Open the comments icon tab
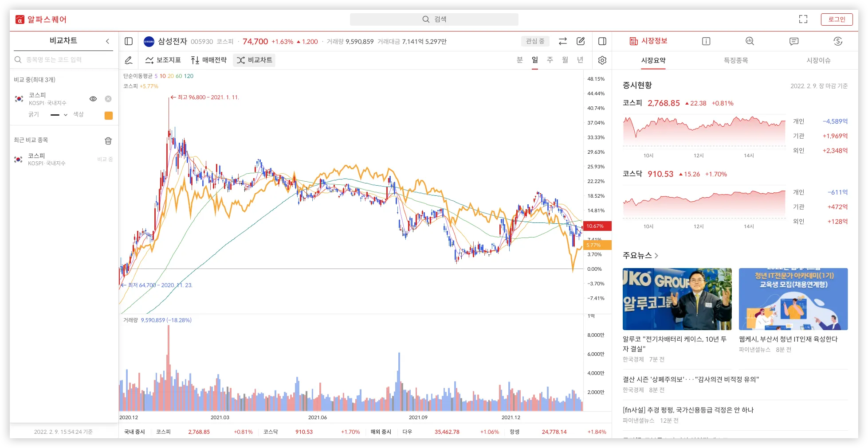This screenshot has width=868, height=448. click(x=794, y=41)
